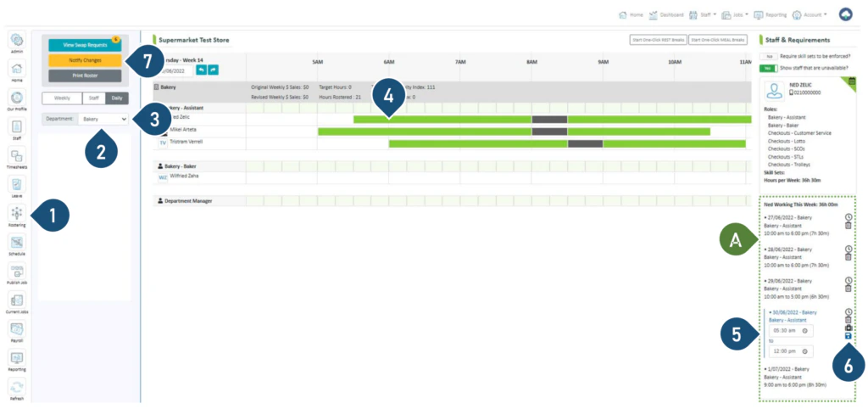Expand the Jobs top menu

[x=735, y=15]
